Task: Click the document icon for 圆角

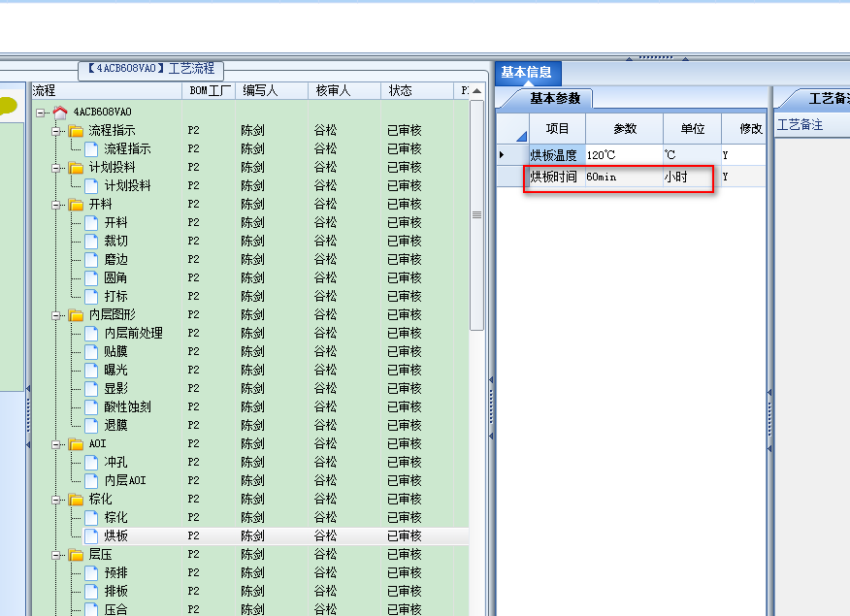Action: 91,278
